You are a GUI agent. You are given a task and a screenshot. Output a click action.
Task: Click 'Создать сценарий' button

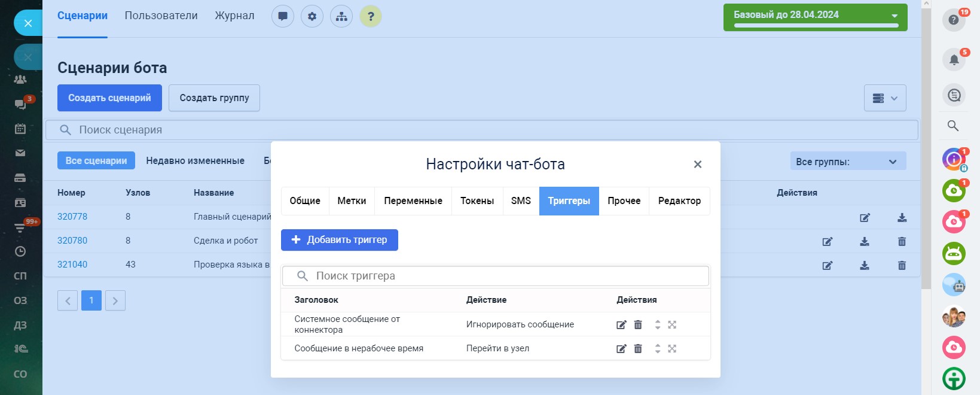point(109,98)
